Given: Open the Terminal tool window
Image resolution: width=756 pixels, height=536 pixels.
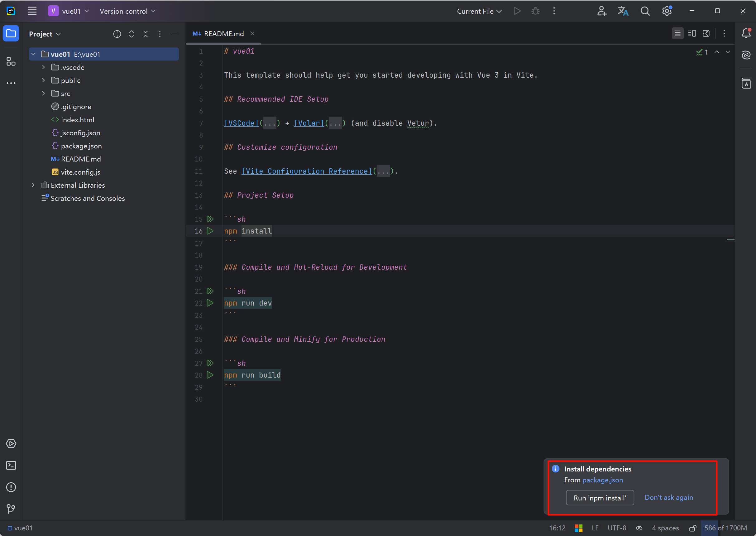Looking at the screenshot, I should coord(11,465).
